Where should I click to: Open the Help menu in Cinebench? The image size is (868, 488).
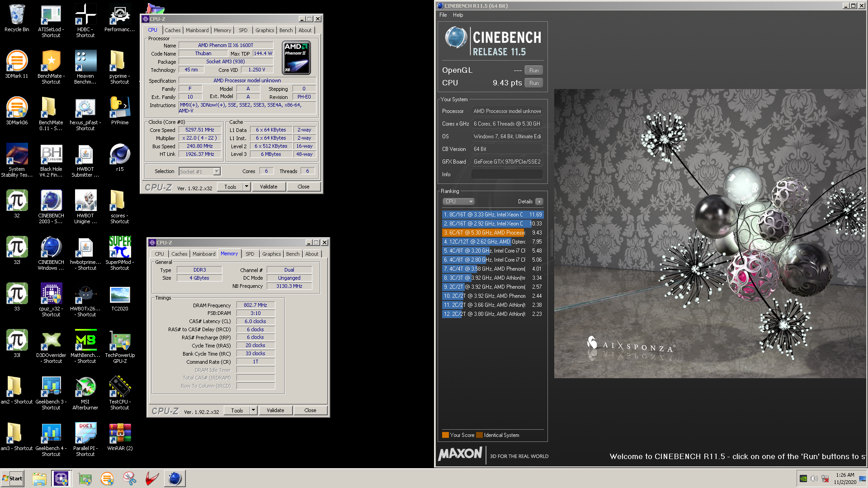point(458,15)
